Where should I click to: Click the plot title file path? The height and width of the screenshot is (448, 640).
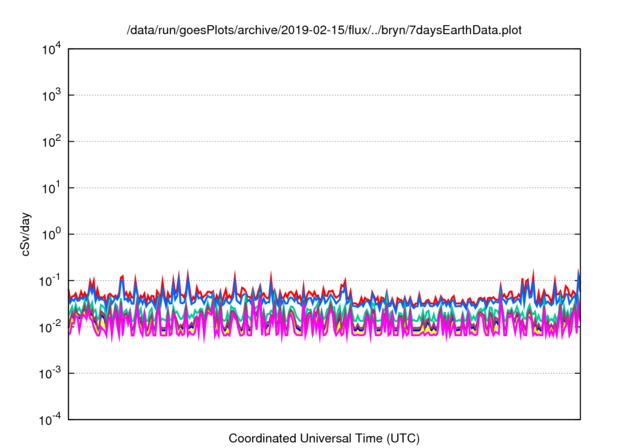pos(324,30)
